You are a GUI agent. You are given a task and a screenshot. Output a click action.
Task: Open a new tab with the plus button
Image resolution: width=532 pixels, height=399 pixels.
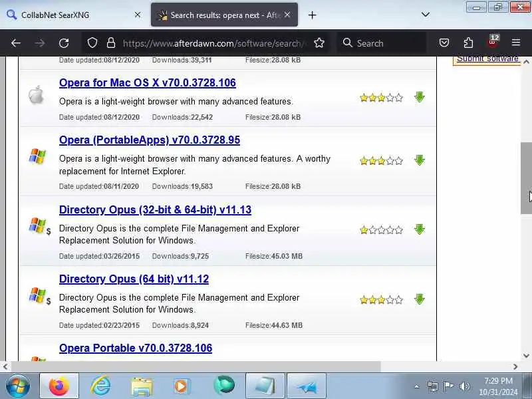pyautogui.click(x=312, y=15)
